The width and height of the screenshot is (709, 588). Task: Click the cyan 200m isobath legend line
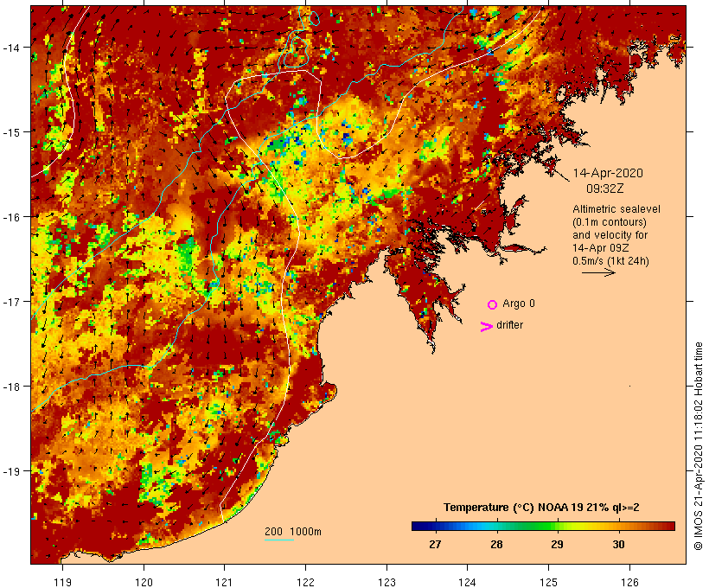(x=279, y=540)
